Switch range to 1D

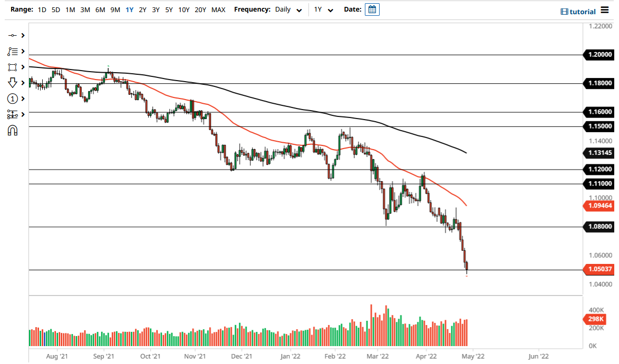pyautogui.click(x=42, y=9)
